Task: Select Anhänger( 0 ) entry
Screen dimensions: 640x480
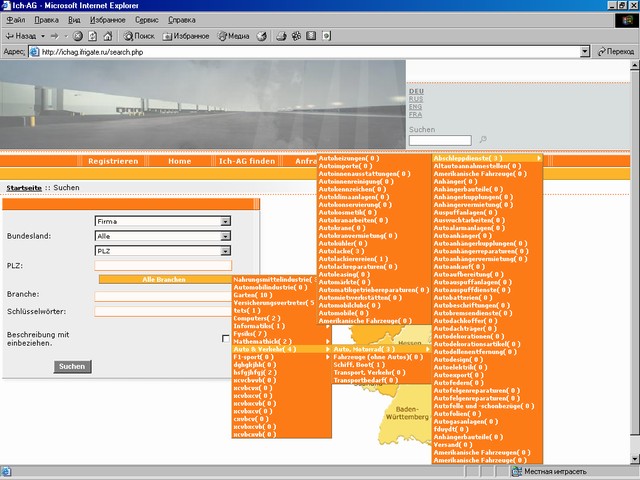Action: (455, 182)
